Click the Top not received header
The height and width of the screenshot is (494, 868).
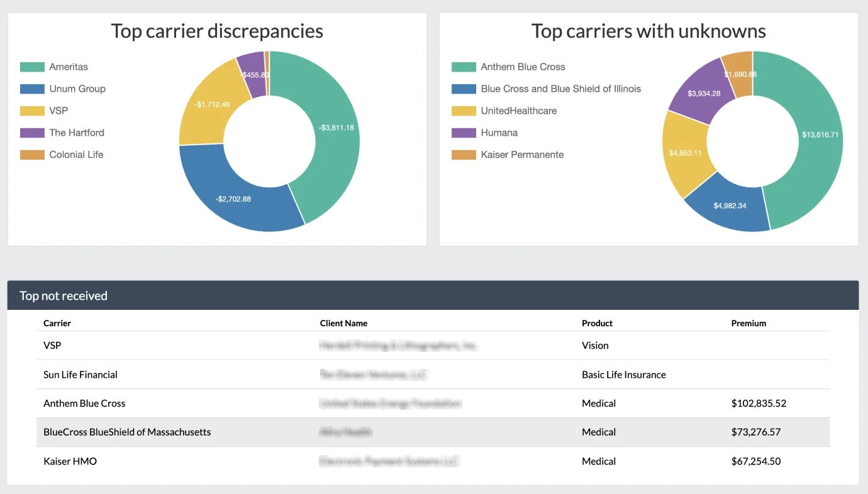pyautogui.click(x=64, y=295)
